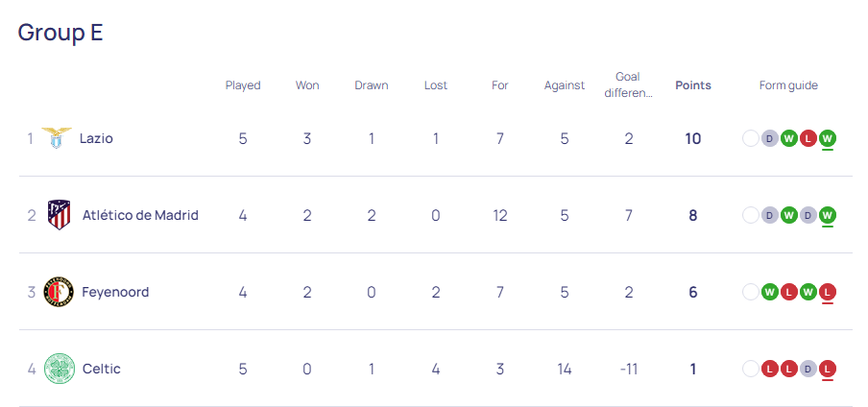Open the Feyenoord team name link

point(115,292)
